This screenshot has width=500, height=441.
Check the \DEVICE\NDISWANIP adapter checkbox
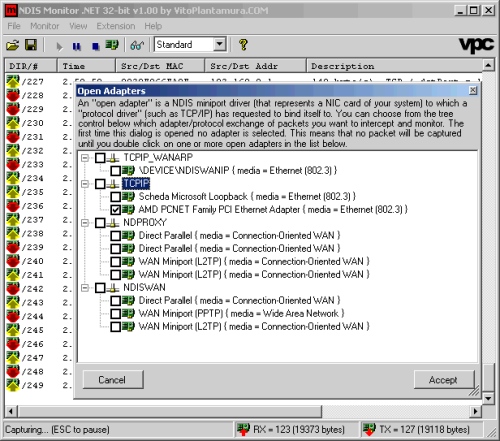[116, 171]
